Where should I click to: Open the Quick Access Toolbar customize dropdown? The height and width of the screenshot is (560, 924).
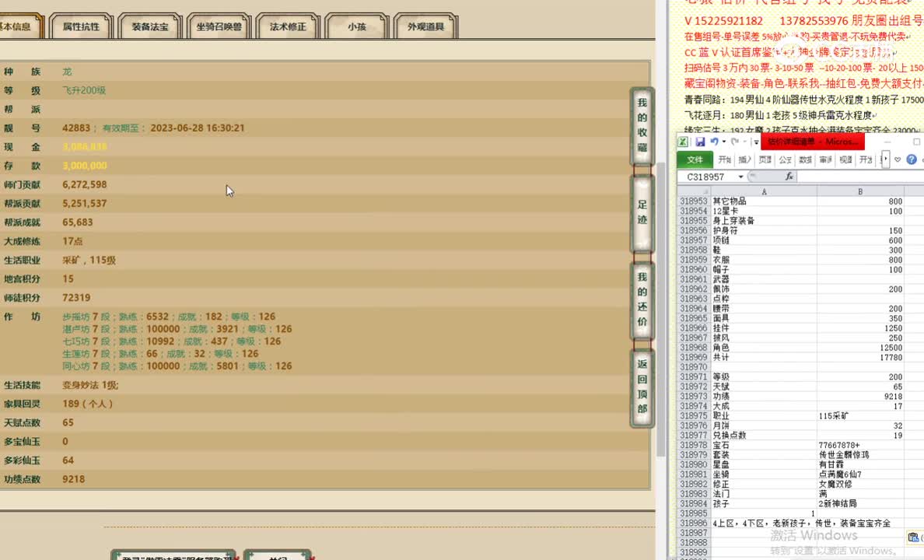(x=755, y=142)
